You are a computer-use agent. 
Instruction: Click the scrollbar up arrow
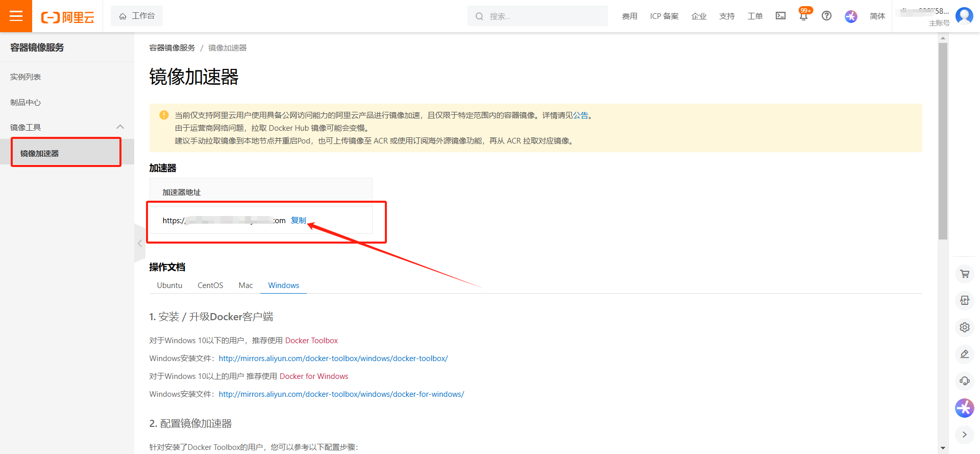tap(943, 38)
